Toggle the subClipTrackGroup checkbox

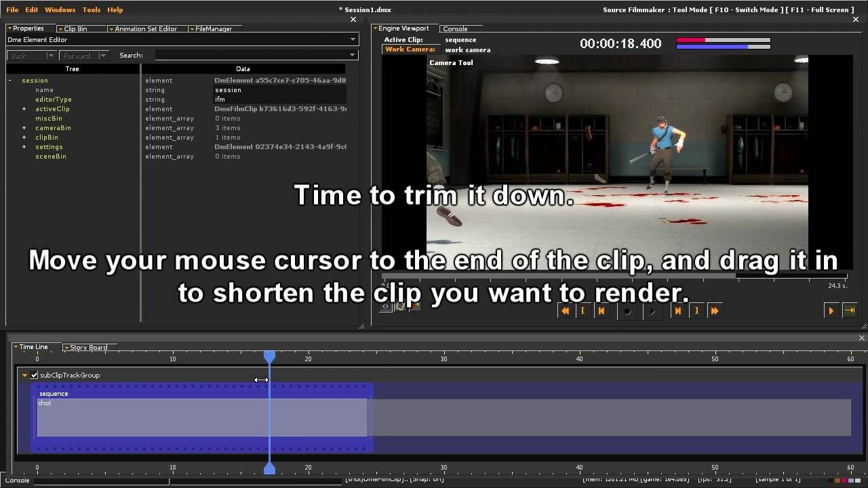[x=35, y=375]
